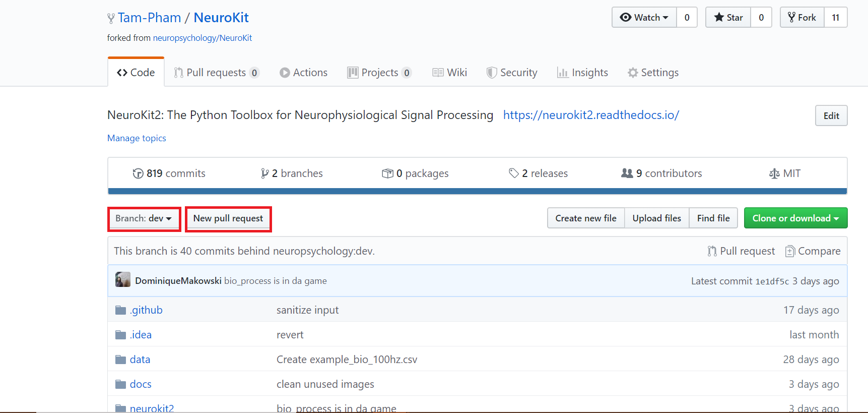Click the New pull request button
The image size is (868, 413).
pyautogui.click(x=228, y=218)
